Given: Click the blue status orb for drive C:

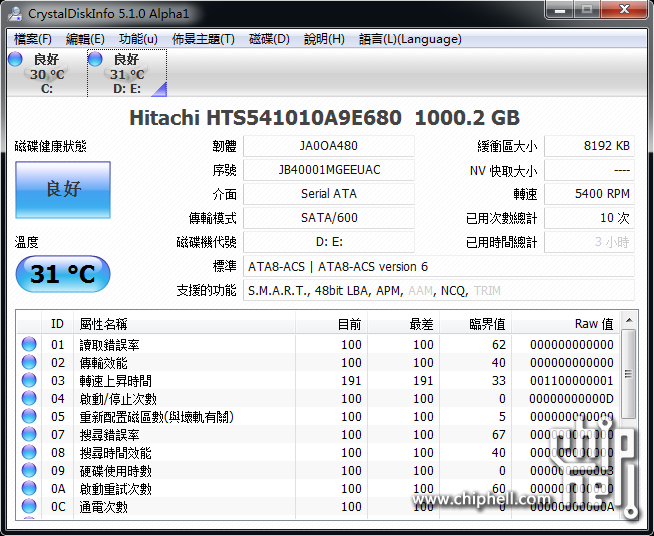Looking at the screenshot, I should 15,59.
